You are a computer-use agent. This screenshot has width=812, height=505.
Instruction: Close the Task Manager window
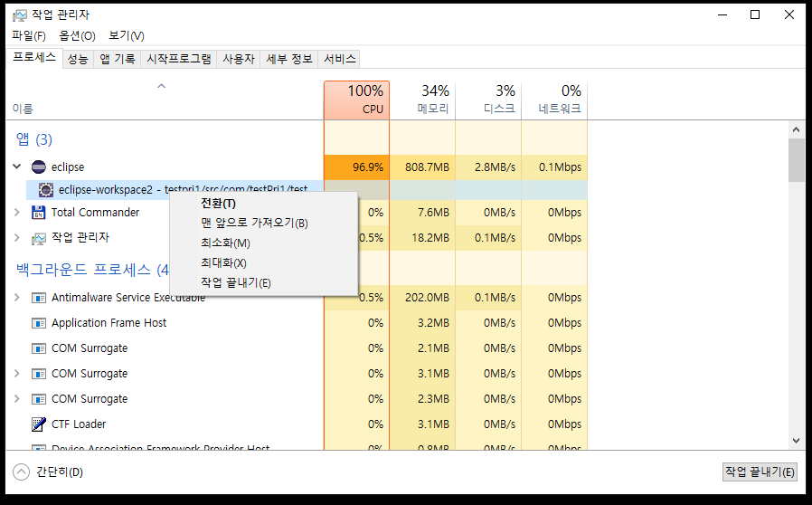click(x=789, y=14)
